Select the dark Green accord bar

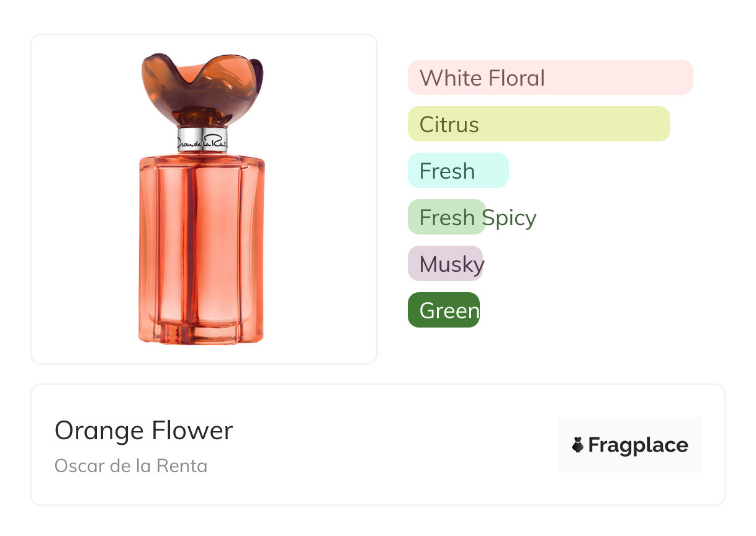pyautogui.click(x=443, y=310)
